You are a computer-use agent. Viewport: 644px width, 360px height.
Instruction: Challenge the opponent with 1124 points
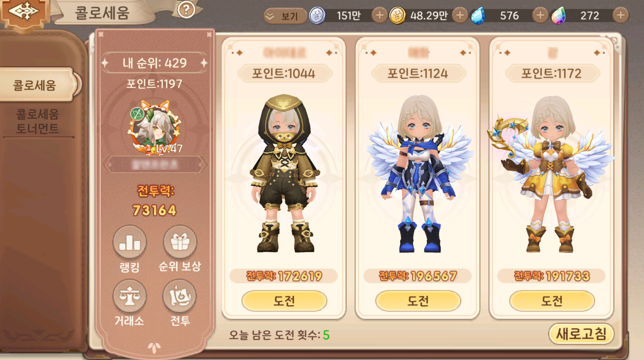pos(418,300)
